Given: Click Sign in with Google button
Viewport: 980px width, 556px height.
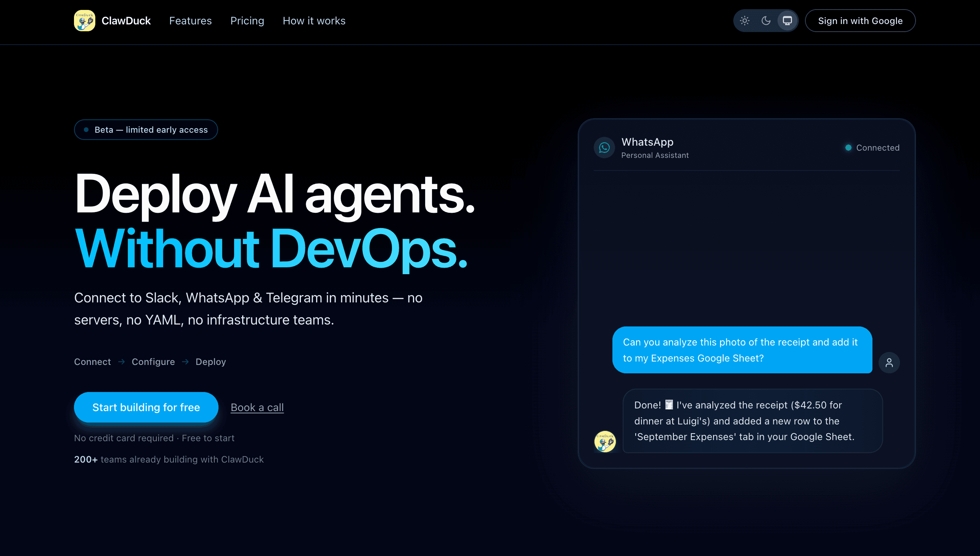Looking at the screenshot, I should click(860, 21).
